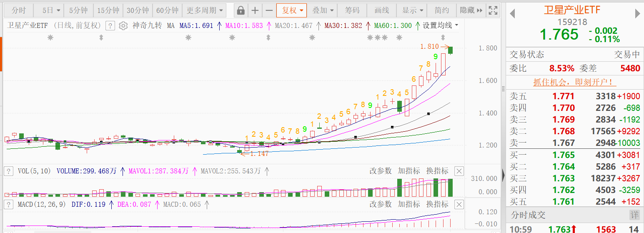Select the 60分钟 period tab

point(167,10)
